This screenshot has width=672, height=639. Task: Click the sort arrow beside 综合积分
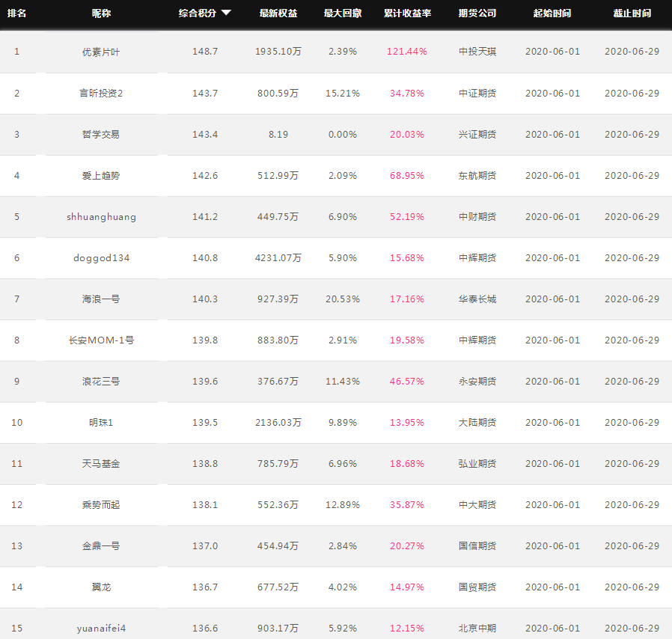click(x=226, y=13)
